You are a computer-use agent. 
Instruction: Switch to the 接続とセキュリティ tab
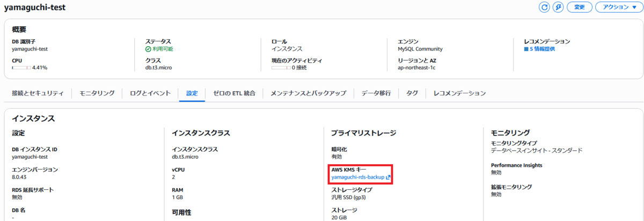click(x=38, y=93)
